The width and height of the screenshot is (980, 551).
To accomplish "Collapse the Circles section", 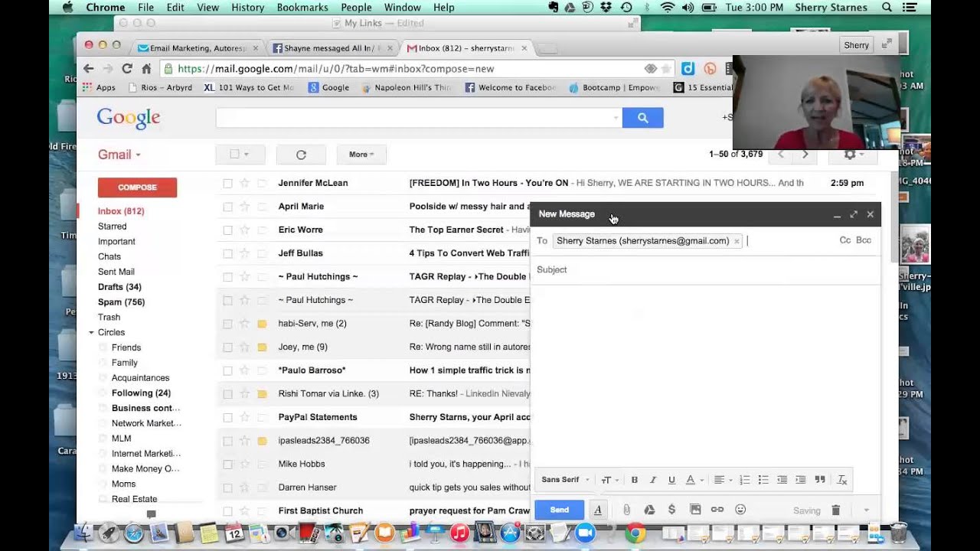I will coord(91,332).
